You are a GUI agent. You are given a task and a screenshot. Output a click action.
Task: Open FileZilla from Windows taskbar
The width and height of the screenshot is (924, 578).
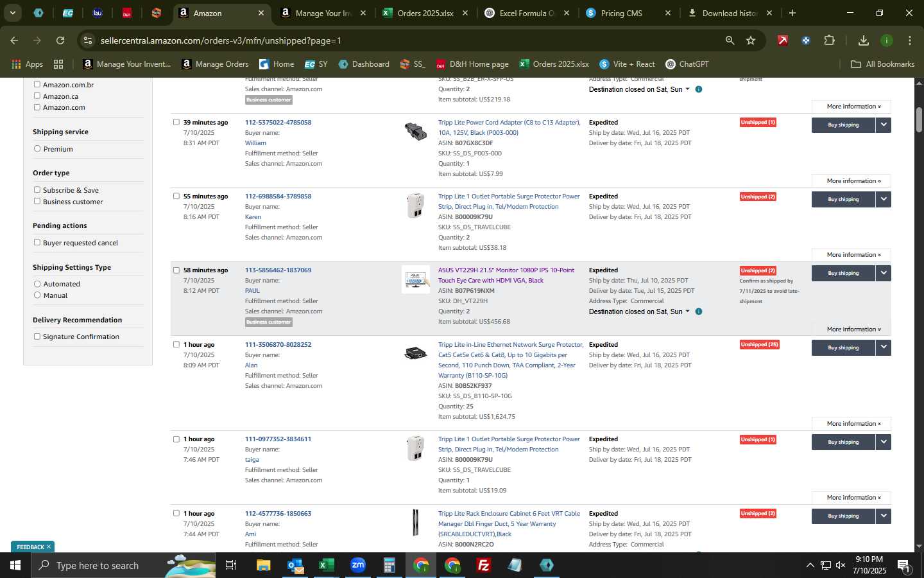coord(484,565)
